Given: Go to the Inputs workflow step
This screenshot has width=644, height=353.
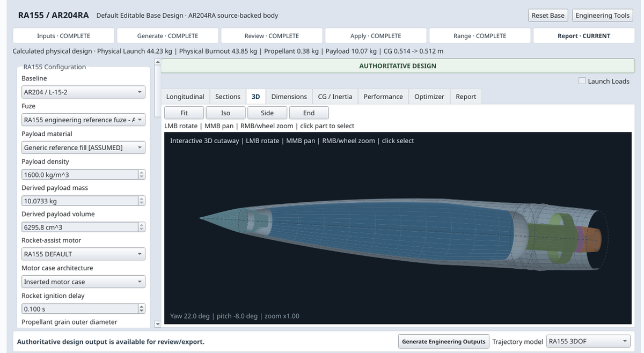Looking at the screenshot, I should coord(63,36).
